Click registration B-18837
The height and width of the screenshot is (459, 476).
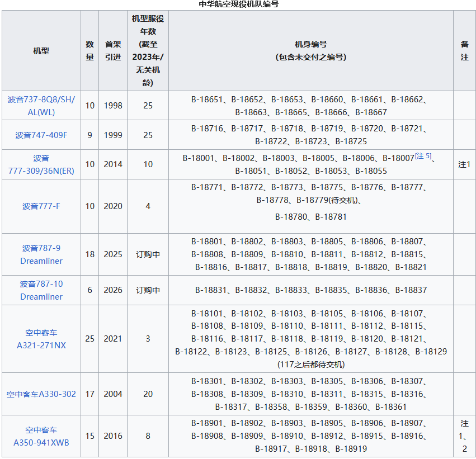(x=411, y=290)
